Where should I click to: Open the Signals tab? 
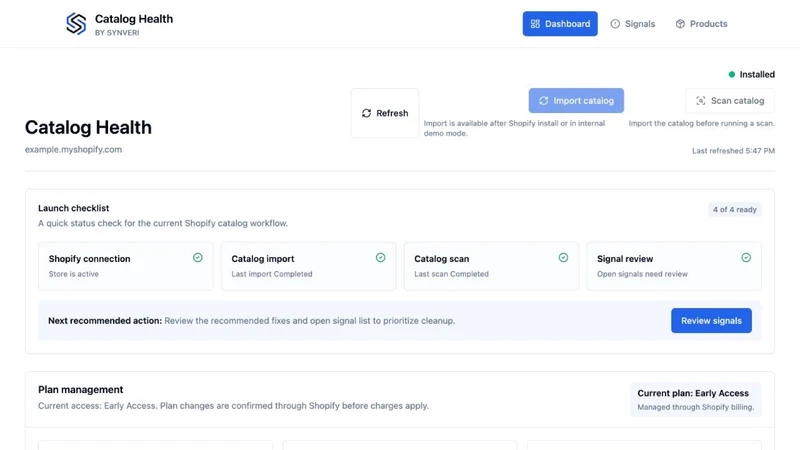(x=633, y=24)
